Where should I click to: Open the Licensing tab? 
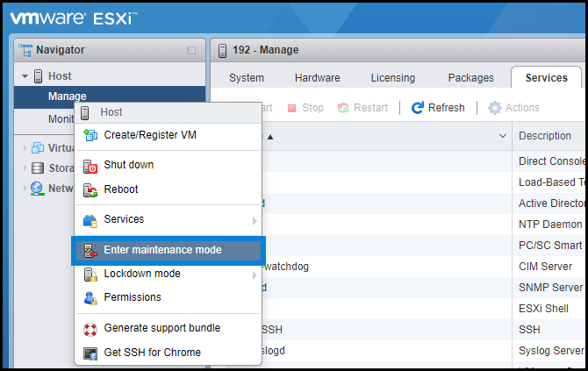[392, 77]
